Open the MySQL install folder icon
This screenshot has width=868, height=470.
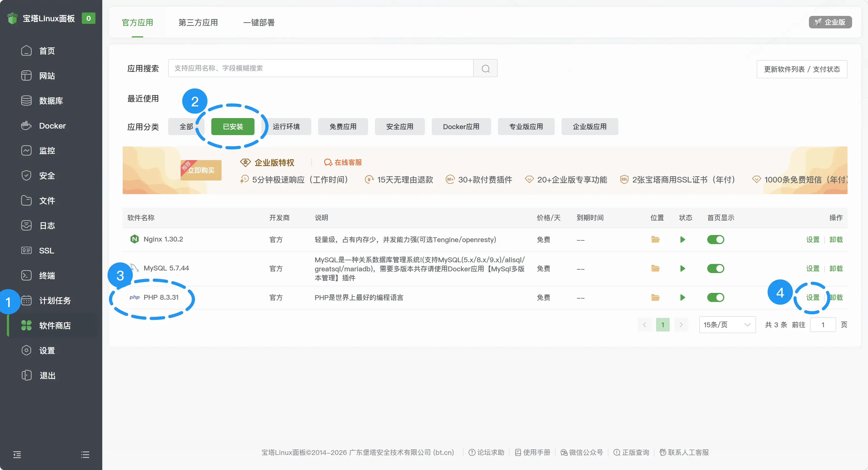tap(655, 268)
